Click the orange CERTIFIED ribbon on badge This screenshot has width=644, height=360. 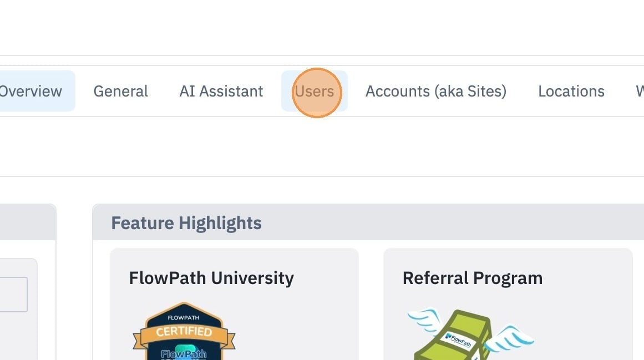[184, 332]
